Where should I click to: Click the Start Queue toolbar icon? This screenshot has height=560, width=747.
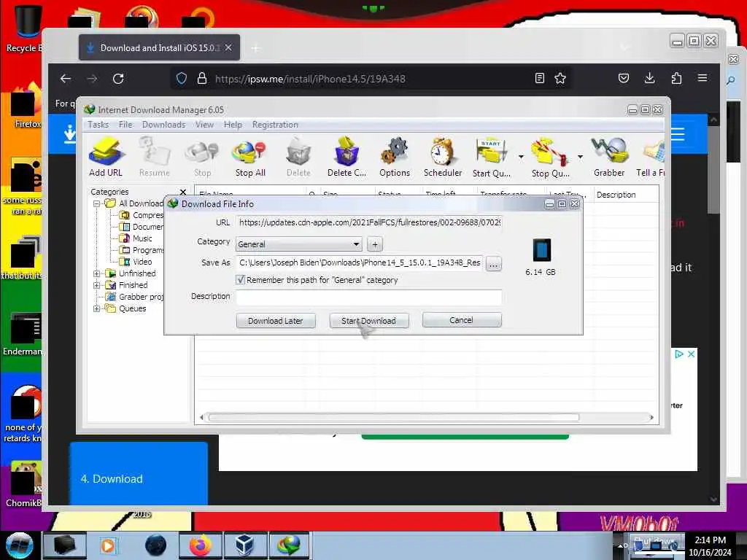491,157
